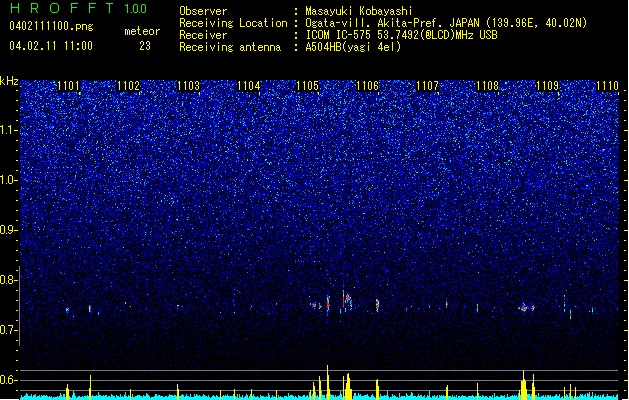
Task: Click the kHz axis unit label
Action: 9,81
